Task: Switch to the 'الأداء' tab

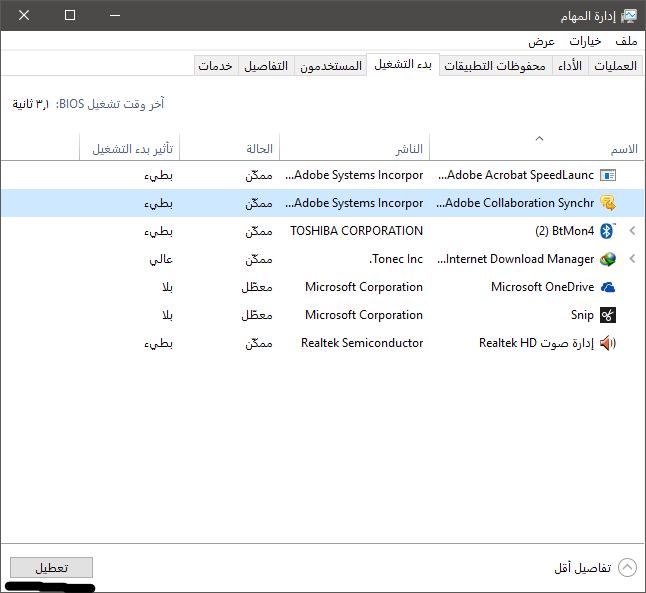Action: coord(570,66)
